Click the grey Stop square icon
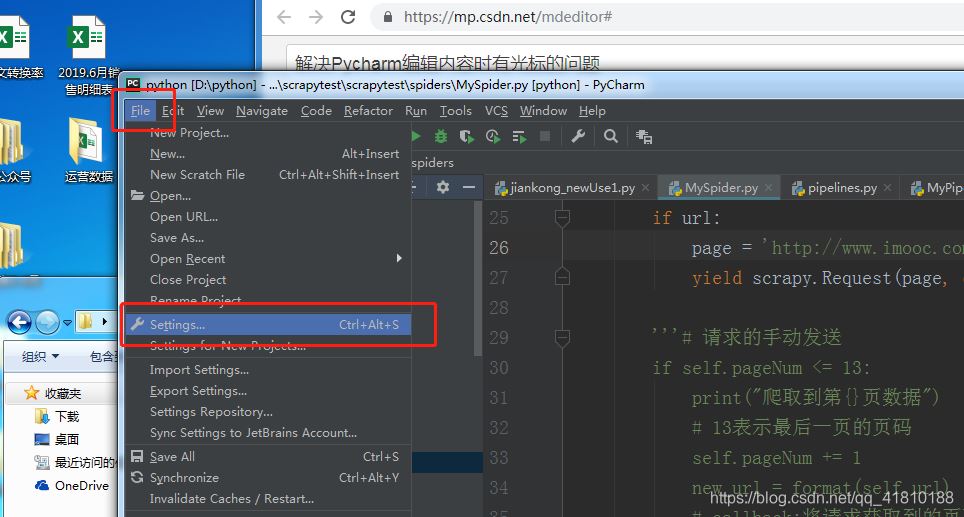 coord(545,136)
